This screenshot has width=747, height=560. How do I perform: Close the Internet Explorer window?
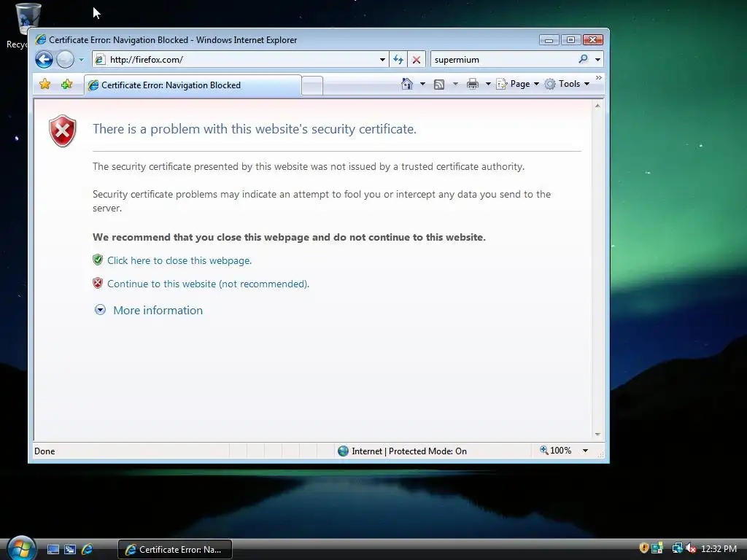(x=593, y=40)
